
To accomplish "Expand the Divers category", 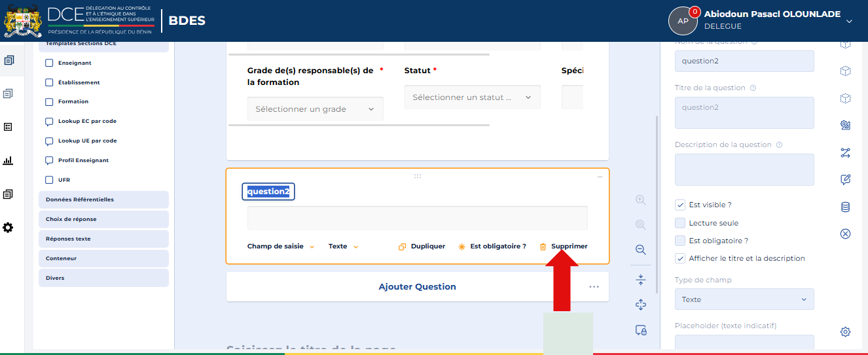I will [103, 278].
